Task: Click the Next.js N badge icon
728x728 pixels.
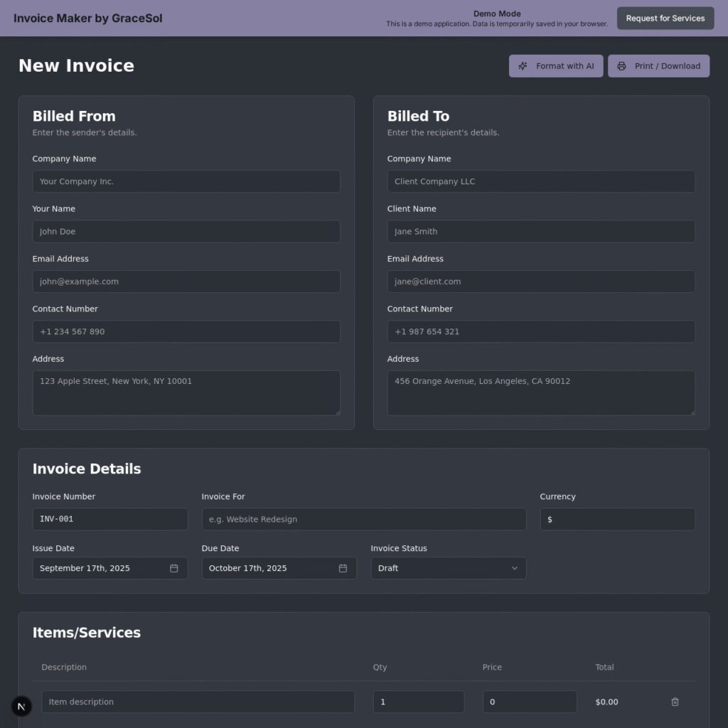Action: [21, 706]
